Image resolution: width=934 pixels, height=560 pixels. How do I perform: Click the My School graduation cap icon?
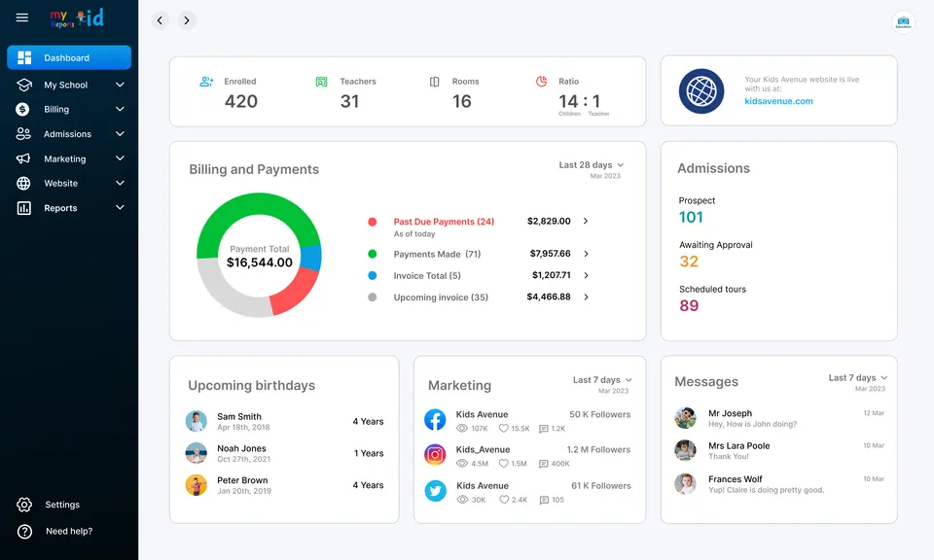tap(23, 85)
